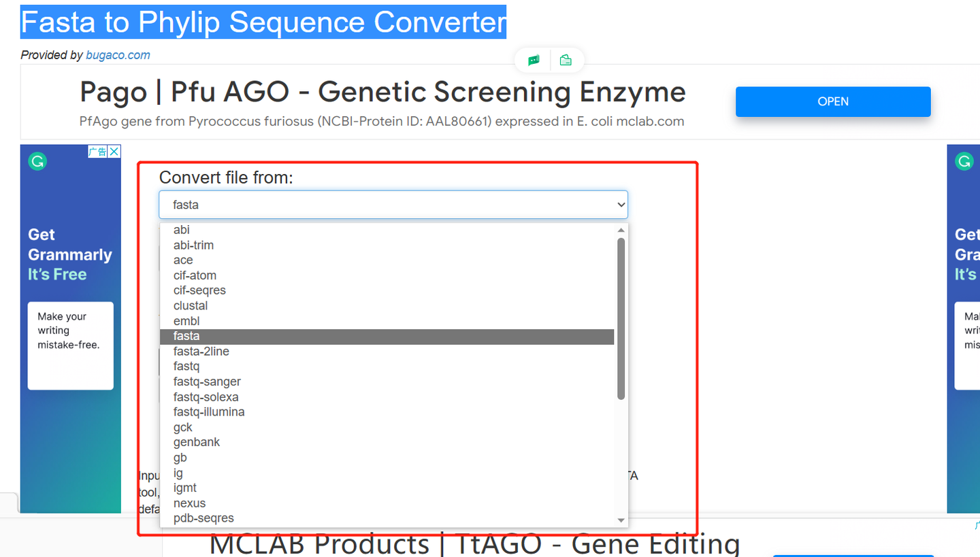
Task: Click the green chat bubble icon
Action: (534, 61)
